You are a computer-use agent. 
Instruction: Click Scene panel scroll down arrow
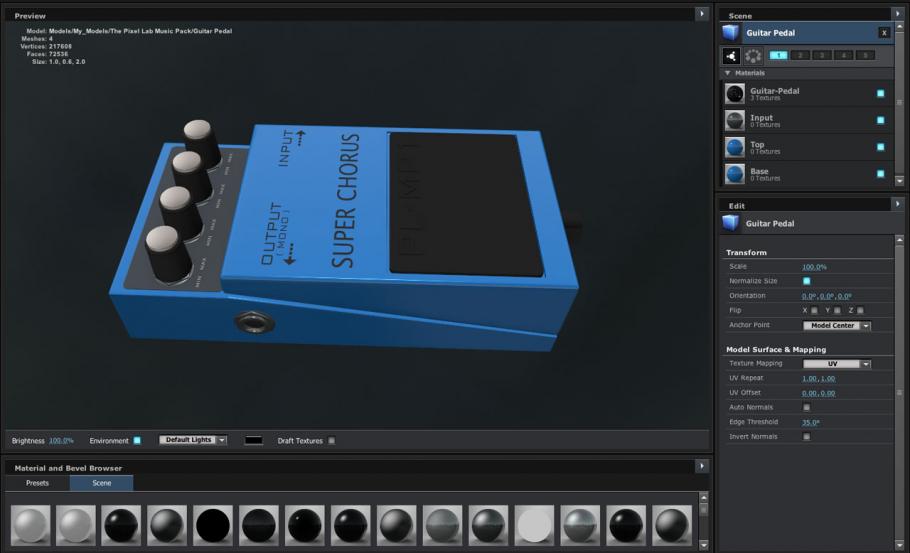[900, 181]
